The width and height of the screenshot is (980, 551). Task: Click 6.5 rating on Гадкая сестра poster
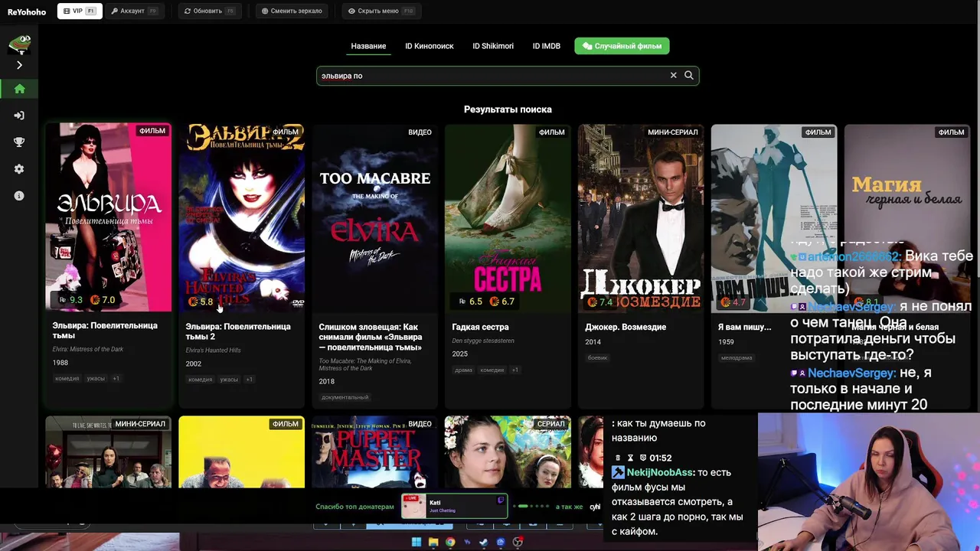(470, 301)
